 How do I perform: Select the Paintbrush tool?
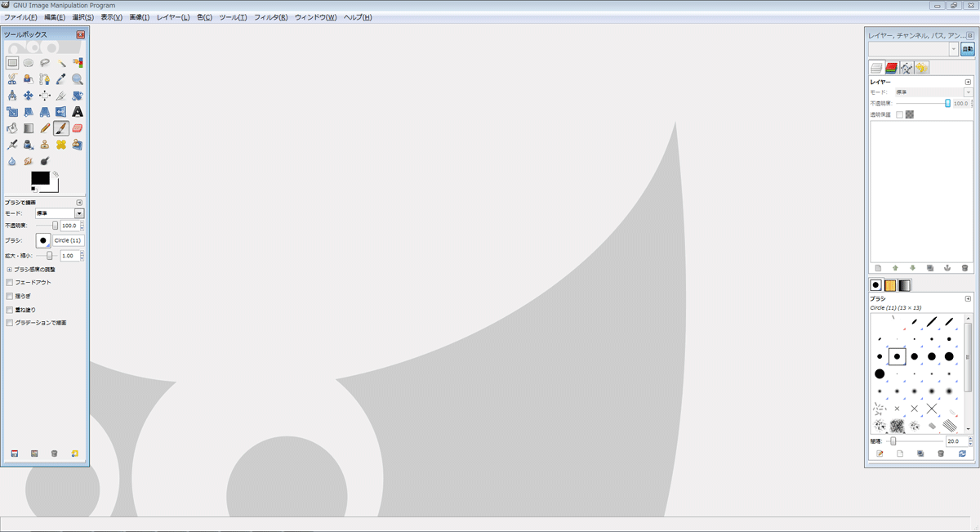pos(61,128)
